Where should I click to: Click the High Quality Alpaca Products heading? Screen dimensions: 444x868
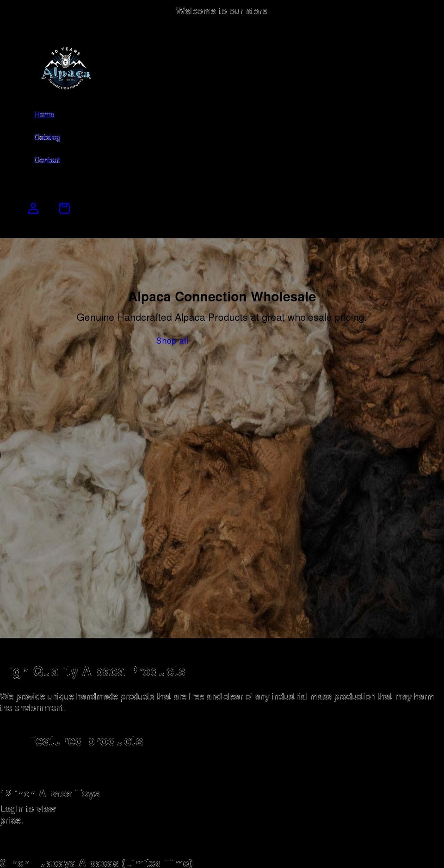tap(92, 671)
